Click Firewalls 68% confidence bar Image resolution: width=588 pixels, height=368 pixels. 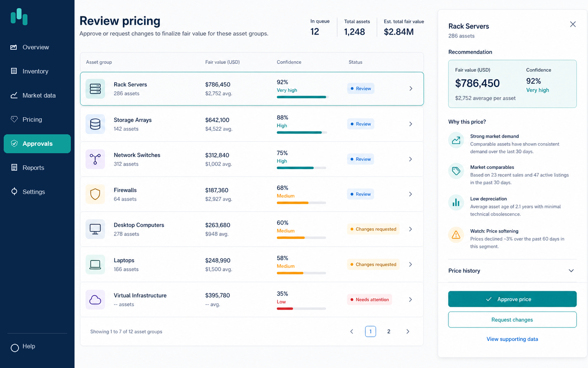(x=301, y=203)
